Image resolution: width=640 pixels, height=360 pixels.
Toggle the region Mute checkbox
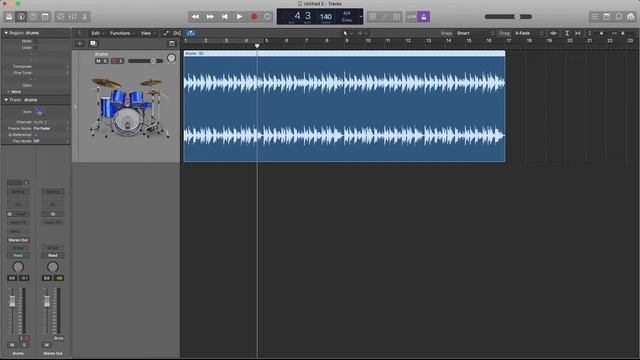click(x=36, y=41)
